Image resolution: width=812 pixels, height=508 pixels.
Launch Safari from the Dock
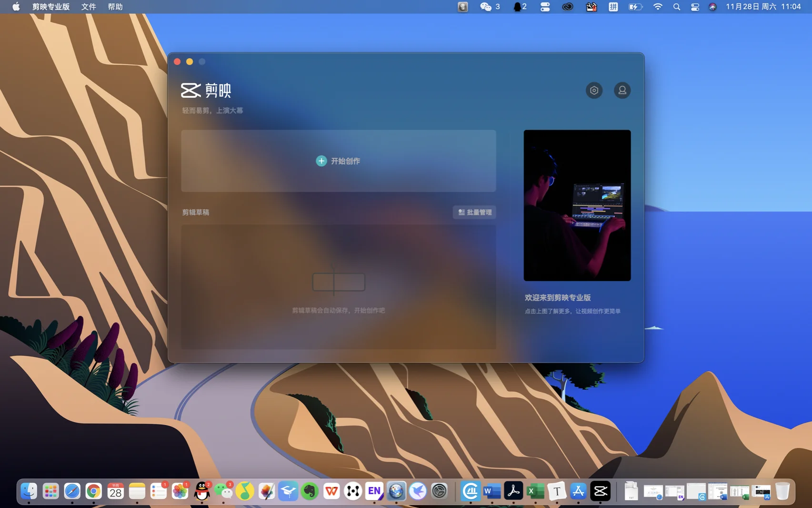coord(72,491)
